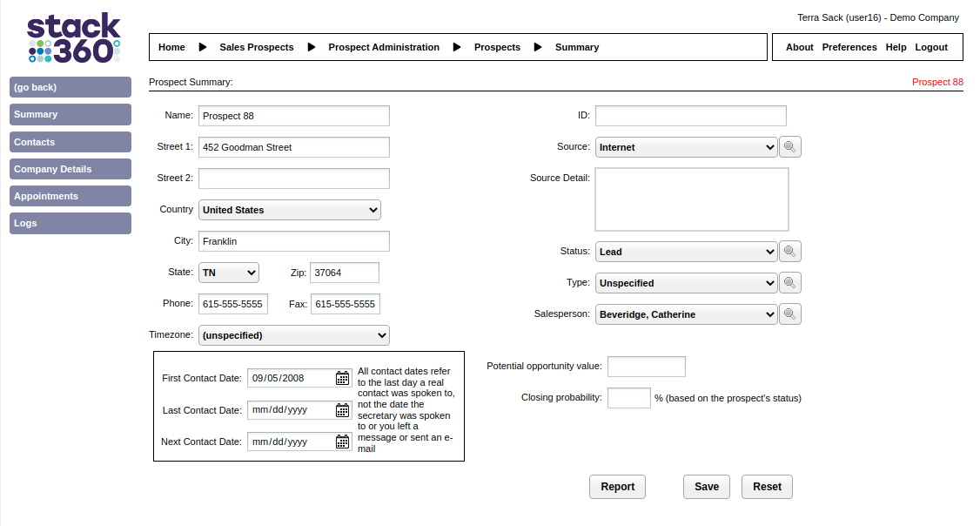The height and width of the screenshot is (526, 980).
Task: Expand the Country dropdown
Action: 290,210
